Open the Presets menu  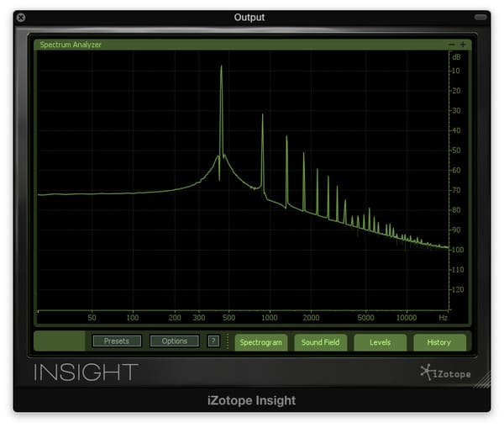tap(117, 341)
